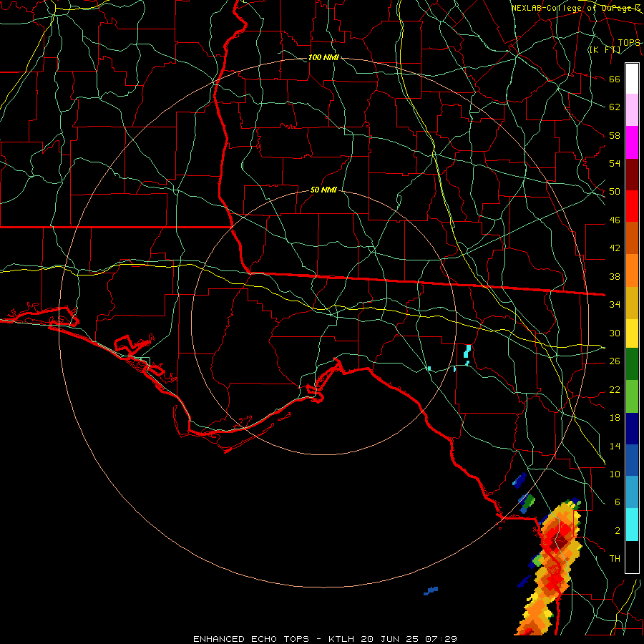Click the 'TOPS' legend heading
This screenshot has height=644, width=644.
click(629, 43)
